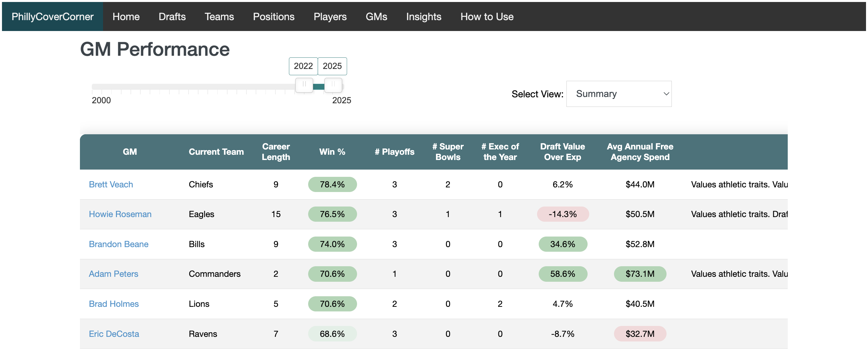View Brandon Beane's GM page
868x353 pixels.
(x=118, y=244)
